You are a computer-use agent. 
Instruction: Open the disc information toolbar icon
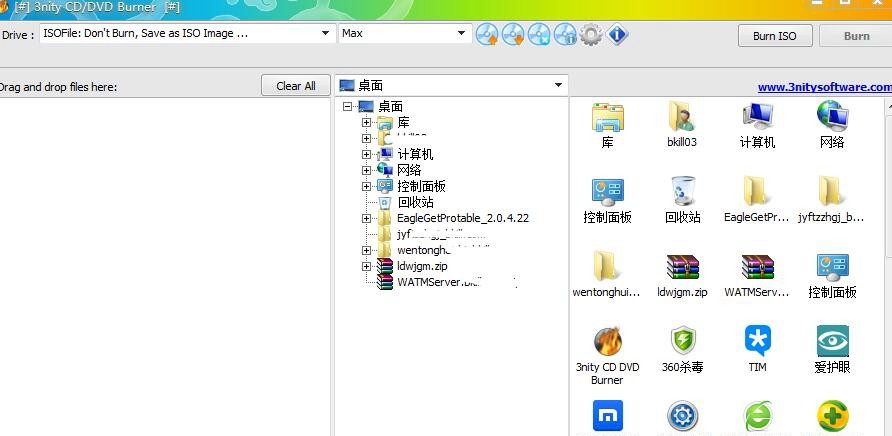click(x=565, y=35)
